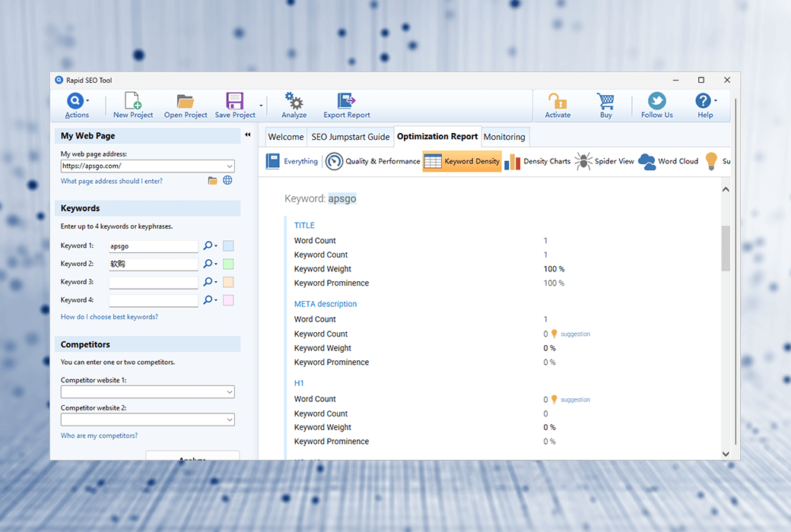Save Project with the floppy icon
Screen dimensions: 791x532
tap(234, 101)
